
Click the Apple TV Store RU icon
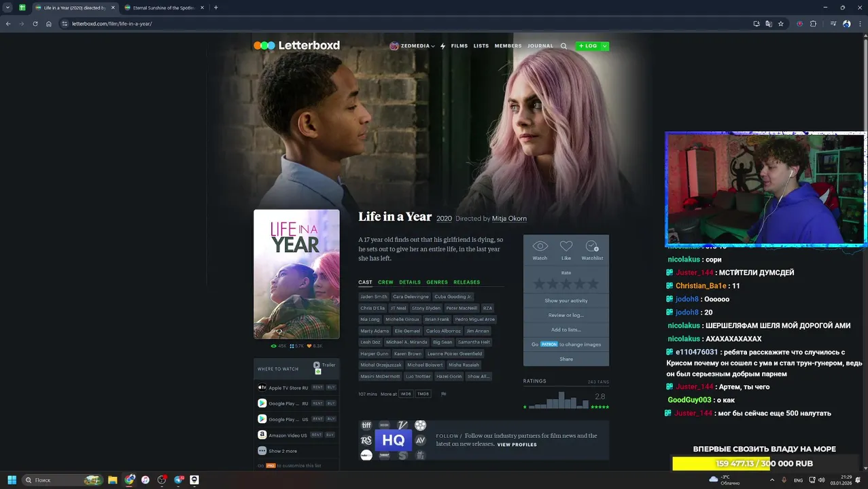coord(262,387)
